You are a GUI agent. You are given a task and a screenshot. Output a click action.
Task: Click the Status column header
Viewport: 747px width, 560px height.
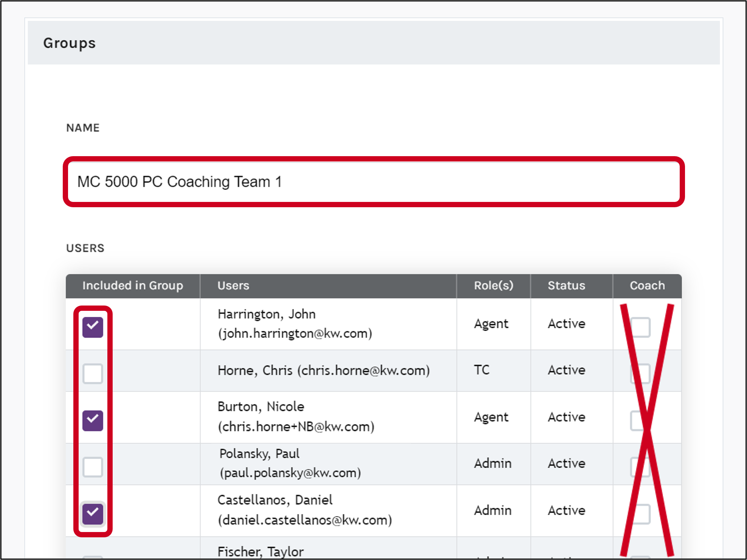coord(572,286)
